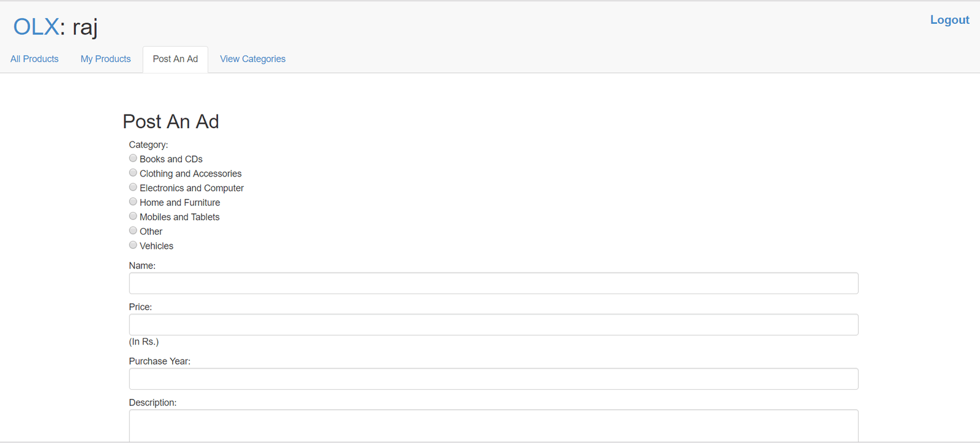980x443 pixels.
Task: Click the "Name:" field label text
Action: click(142, 265)
